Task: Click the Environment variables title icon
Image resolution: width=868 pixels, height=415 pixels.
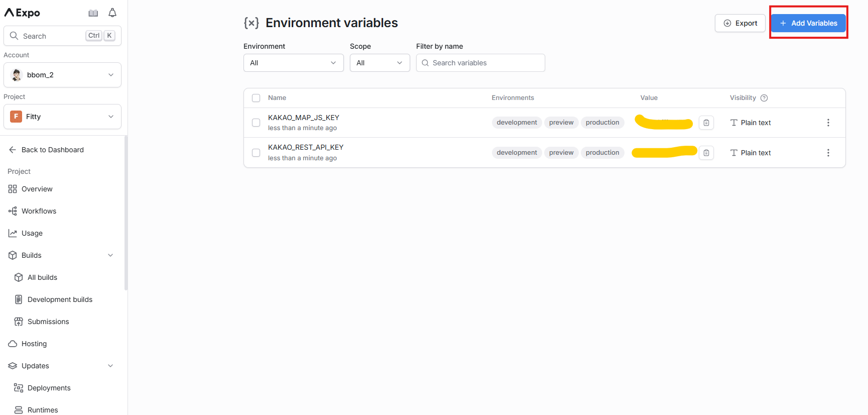Action: click(x=252, y=23)
